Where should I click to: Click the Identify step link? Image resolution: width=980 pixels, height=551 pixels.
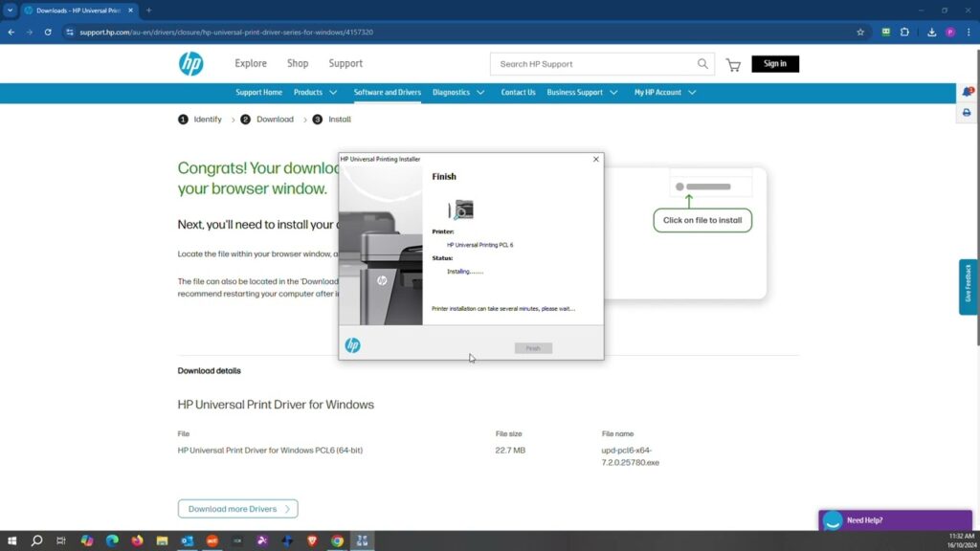[208, 120]
